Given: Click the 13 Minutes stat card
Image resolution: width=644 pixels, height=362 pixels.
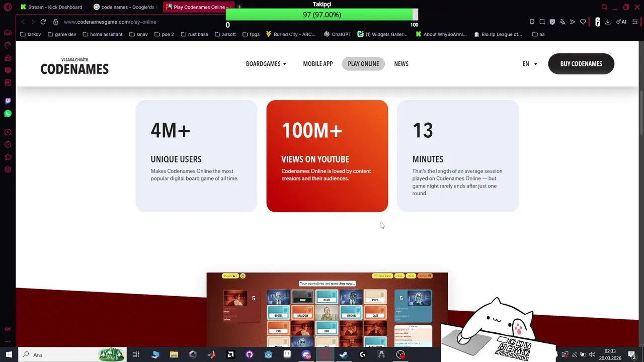Looking at the screenshot, I should point(458,156).
